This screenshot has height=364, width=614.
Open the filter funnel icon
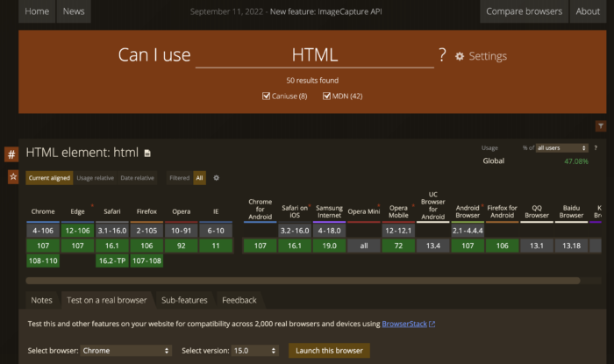(601, 126)
